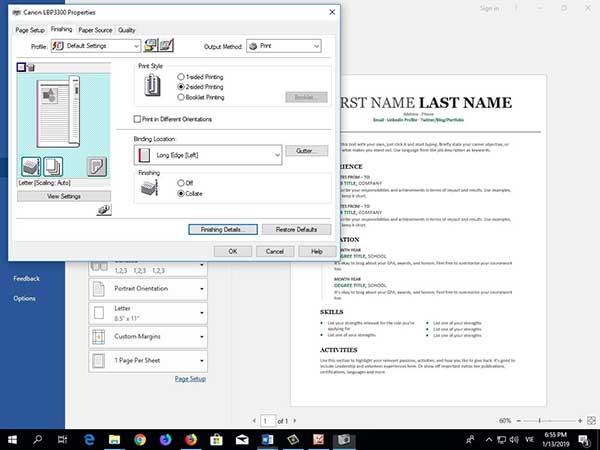Click the Help button in the dialog
This screenshot has height=450, width=600.
(316, 251)
